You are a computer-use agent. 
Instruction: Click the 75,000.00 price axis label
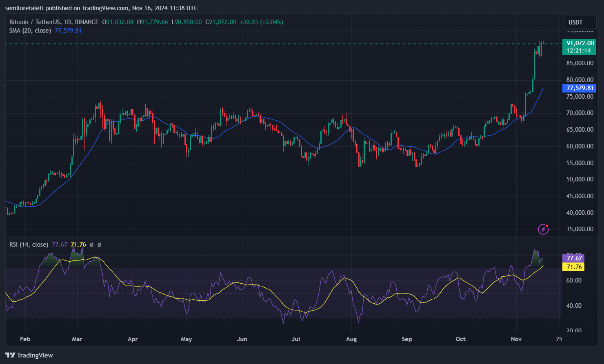click(580, 97)
